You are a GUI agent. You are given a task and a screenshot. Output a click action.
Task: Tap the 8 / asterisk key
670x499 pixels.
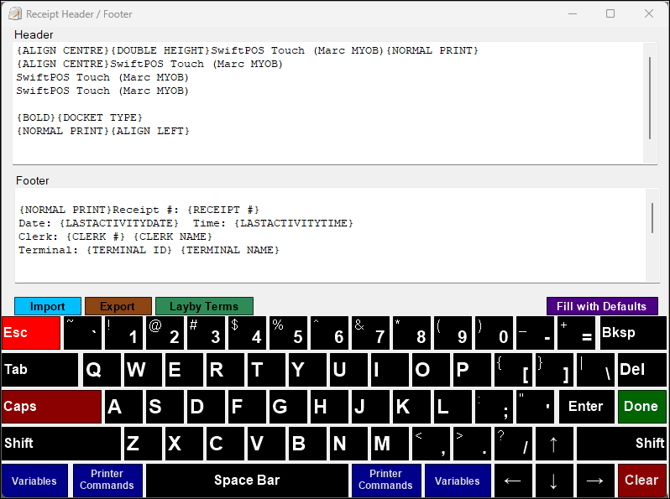coord(411,333)
